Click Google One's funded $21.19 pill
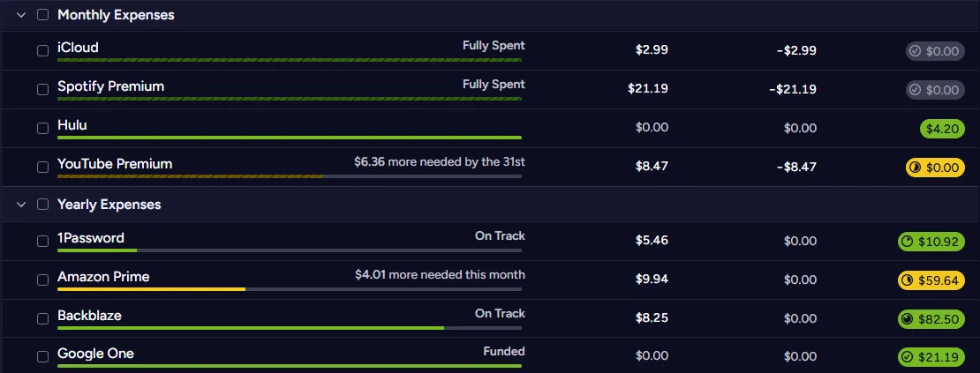The width and height of the screenshot is (980, 373). (x=931, y=357)
